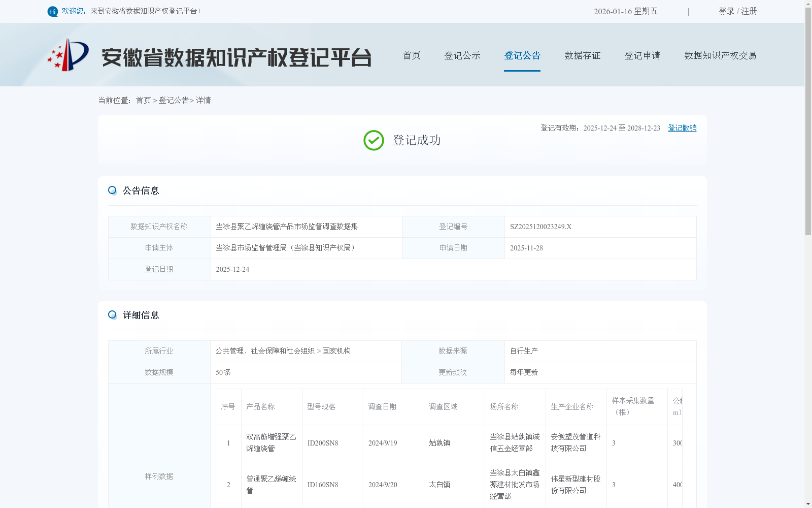Click the platform logo emblem
This screenshot has width=812, height=508.
(x=68, y=55)
